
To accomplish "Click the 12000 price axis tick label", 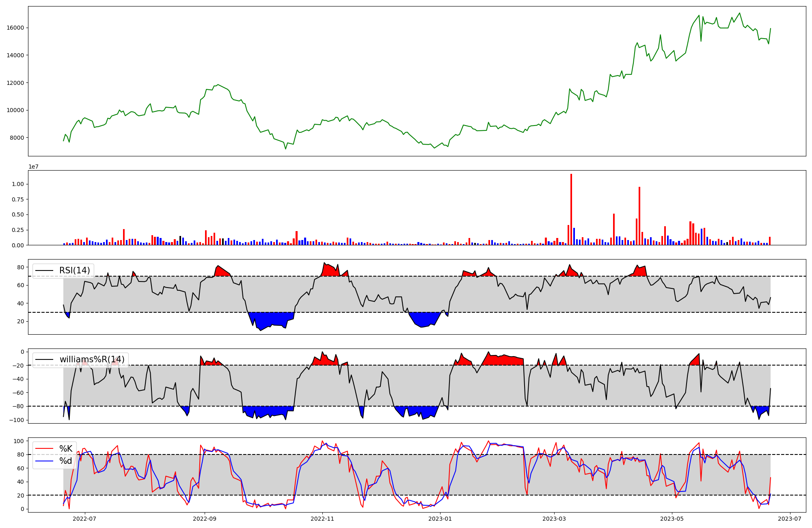I will tap(15, 83).
